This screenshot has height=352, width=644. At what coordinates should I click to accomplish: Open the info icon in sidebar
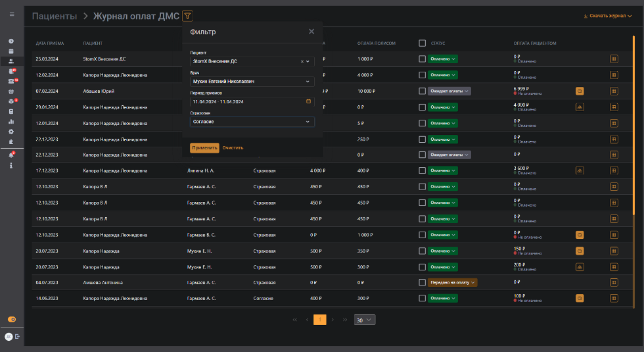coord(11,165)
